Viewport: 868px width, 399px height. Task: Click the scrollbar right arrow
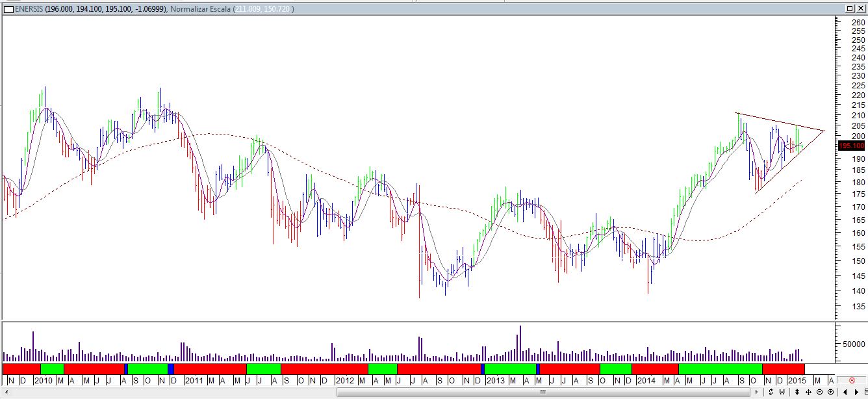pos(756,392)
